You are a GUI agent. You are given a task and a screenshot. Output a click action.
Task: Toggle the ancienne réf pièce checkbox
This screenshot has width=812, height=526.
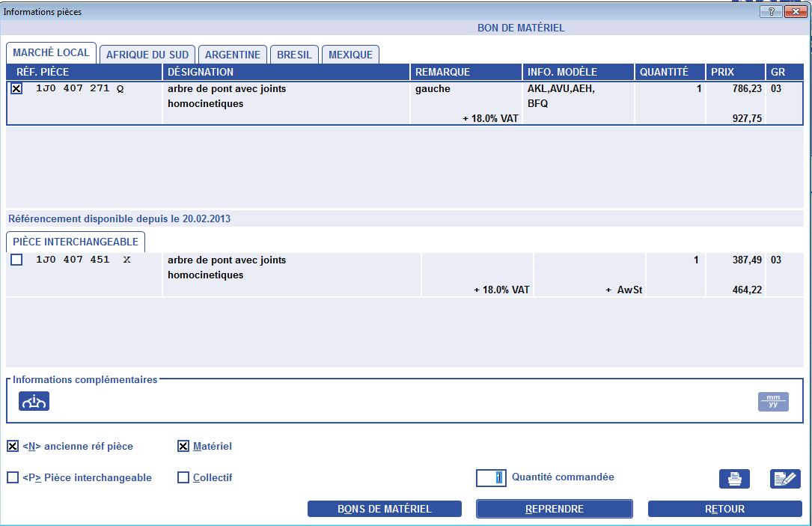13,447
